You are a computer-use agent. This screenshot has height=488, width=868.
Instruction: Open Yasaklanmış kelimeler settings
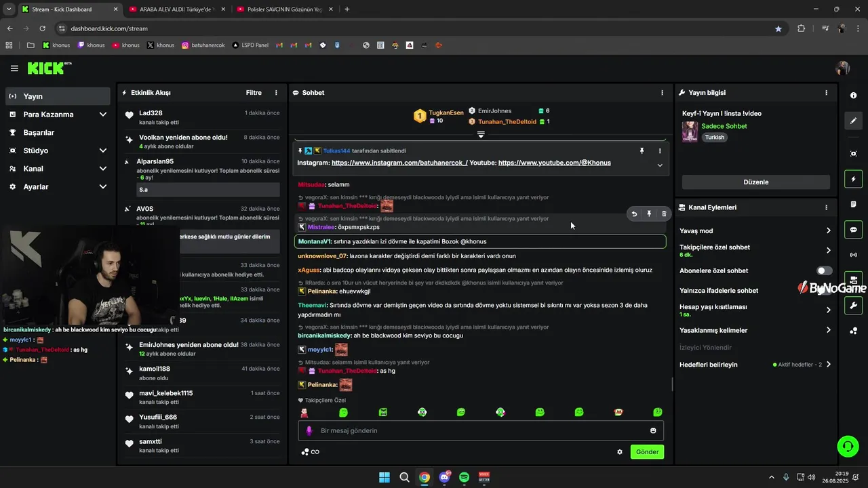(755, 331)
